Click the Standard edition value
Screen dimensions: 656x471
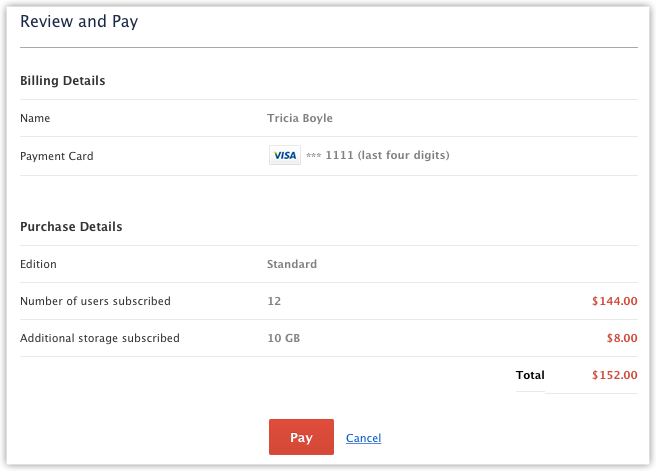coord(292,265)
